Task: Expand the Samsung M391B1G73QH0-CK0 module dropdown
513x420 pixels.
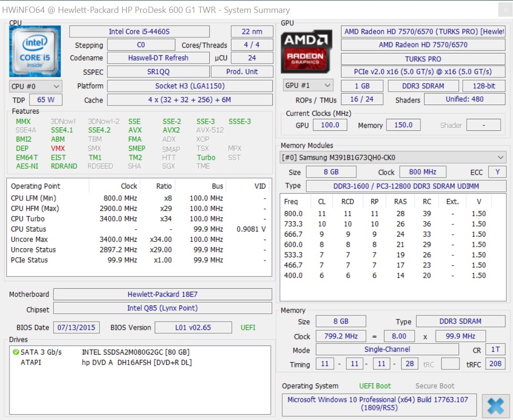Action: pyautogui.click(x=393, y=157)
